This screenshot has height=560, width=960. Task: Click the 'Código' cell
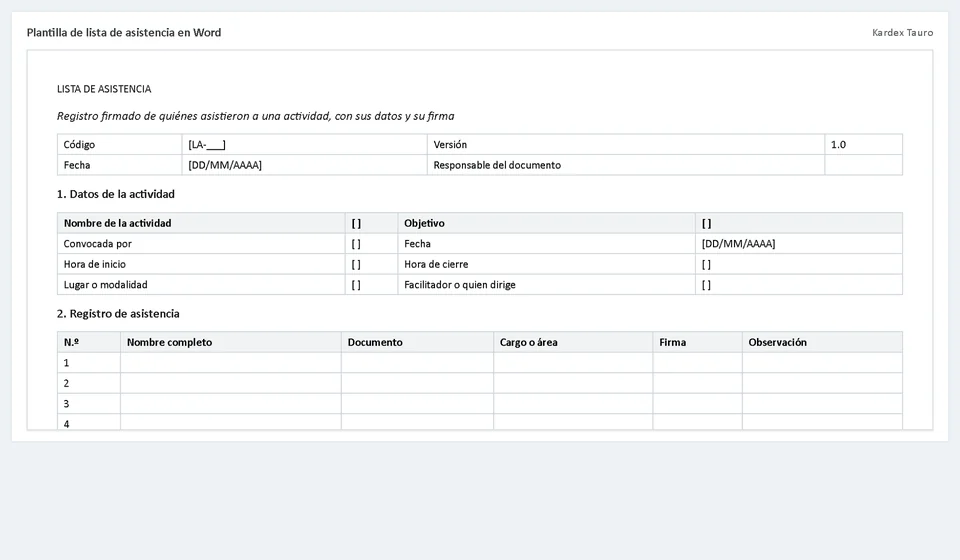coord(120,144)
